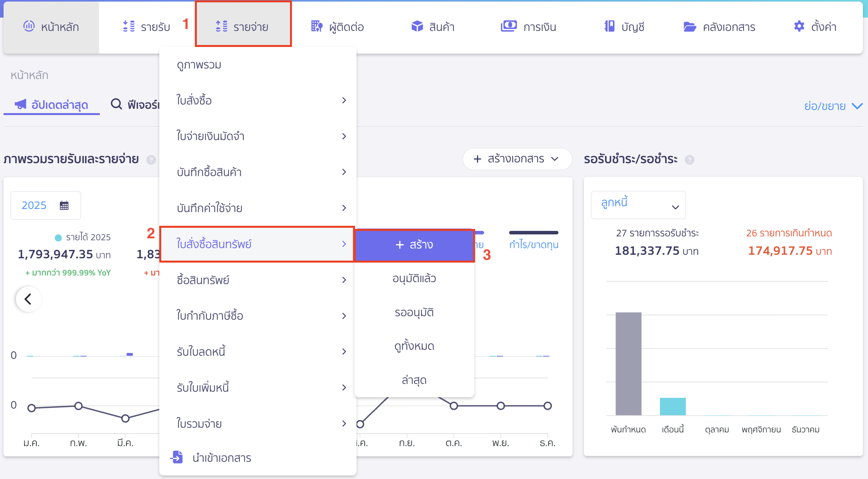Select the รายรับ income menu icon
Viewport: 868px width, 479px height.
click(x=128, y=27)
